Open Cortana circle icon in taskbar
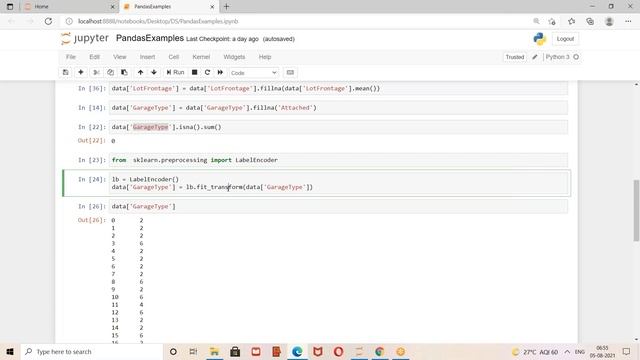Viewport: 640px width, 360px height. tap(173, 351)
